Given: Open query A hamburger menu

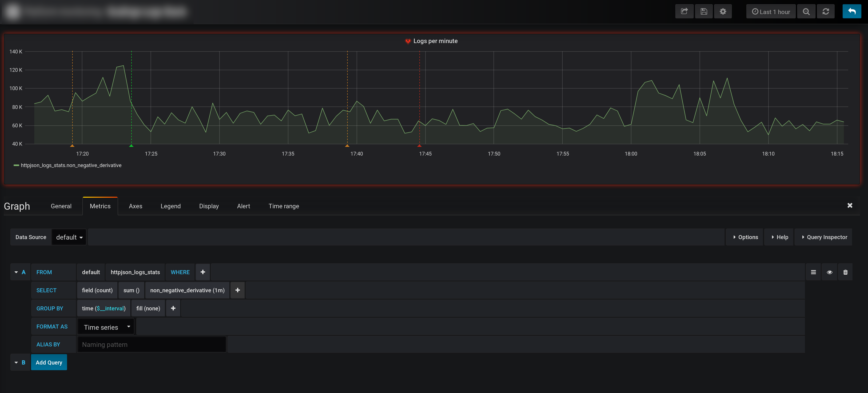Looking at the screenshot, I should [813, 272].
